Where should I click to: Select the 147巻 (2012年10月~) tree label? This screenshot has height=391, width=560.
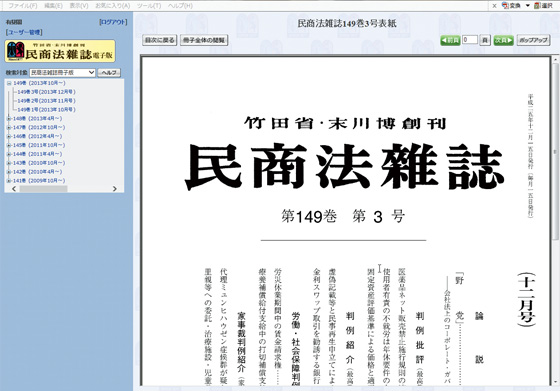point(39,127)
